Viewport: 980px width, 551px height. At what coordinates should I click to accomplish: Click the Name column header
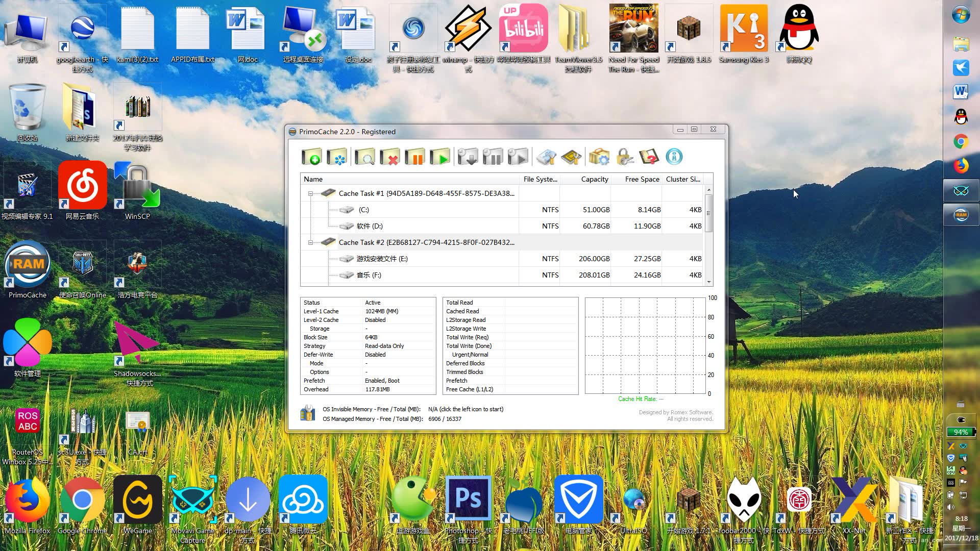point(313,179)
